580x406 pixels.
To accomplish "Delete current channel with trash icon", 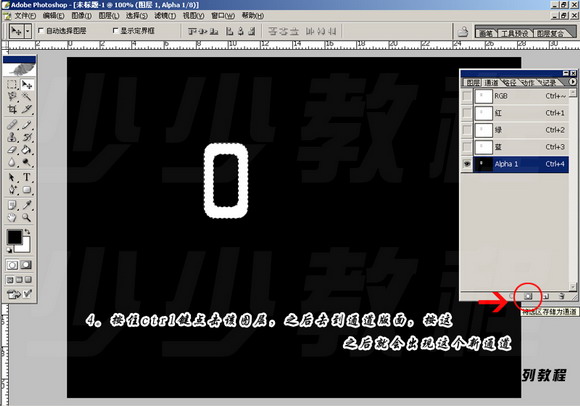I will click(x=562, y=296).
